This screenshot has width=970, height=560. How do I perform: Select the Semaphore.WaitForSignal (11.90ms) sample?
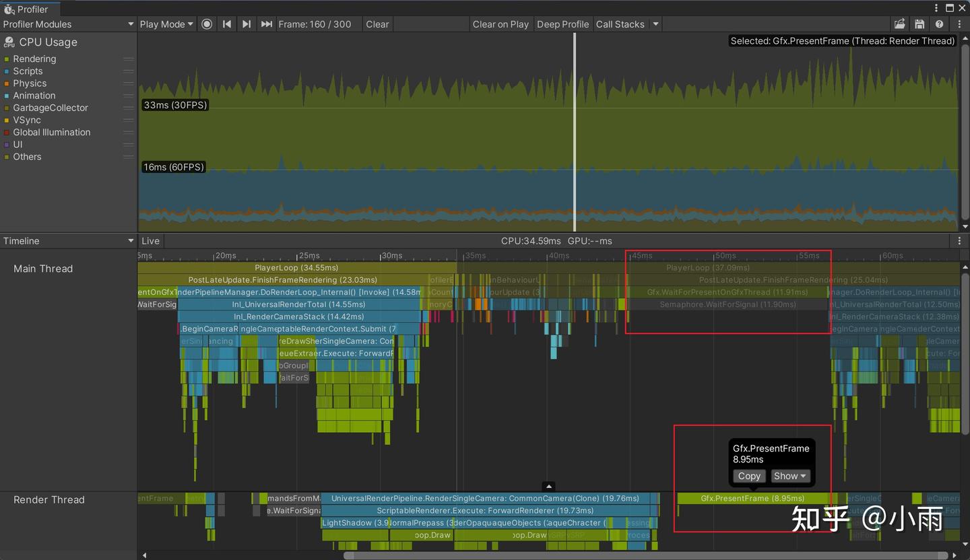pyautogui.click(x=727, y=305)
